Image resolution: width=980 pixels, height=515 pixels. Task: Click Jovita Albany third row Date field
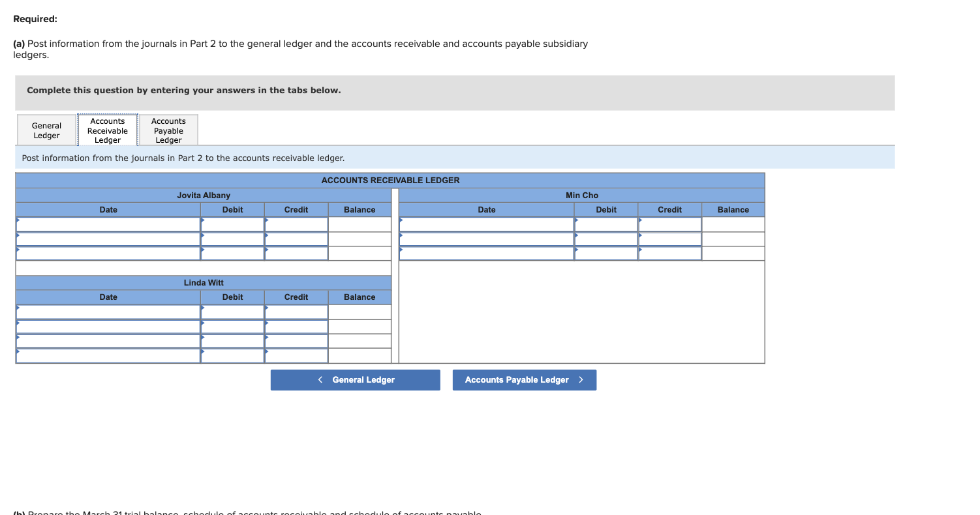[108, 254]
